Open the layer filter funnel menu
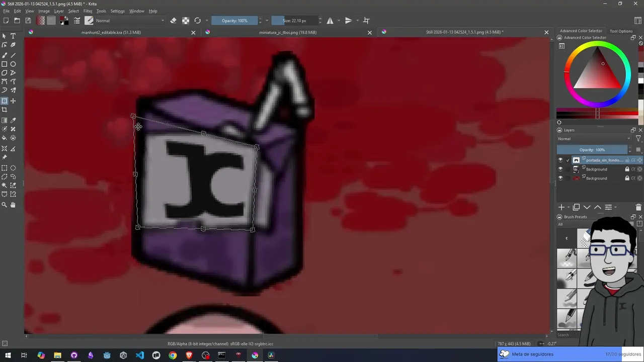Viewport: 644px width, 362px height. [638, 139]
